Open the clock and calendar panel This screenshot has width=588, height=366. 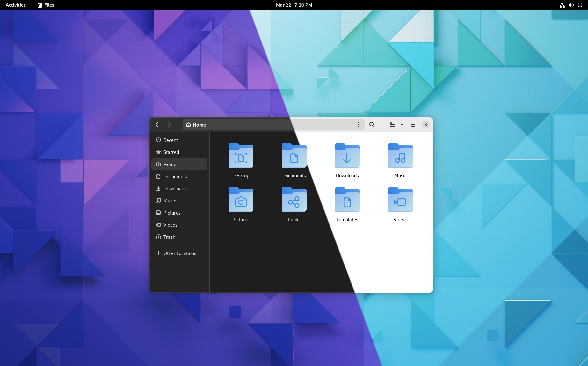click(294, 5)
